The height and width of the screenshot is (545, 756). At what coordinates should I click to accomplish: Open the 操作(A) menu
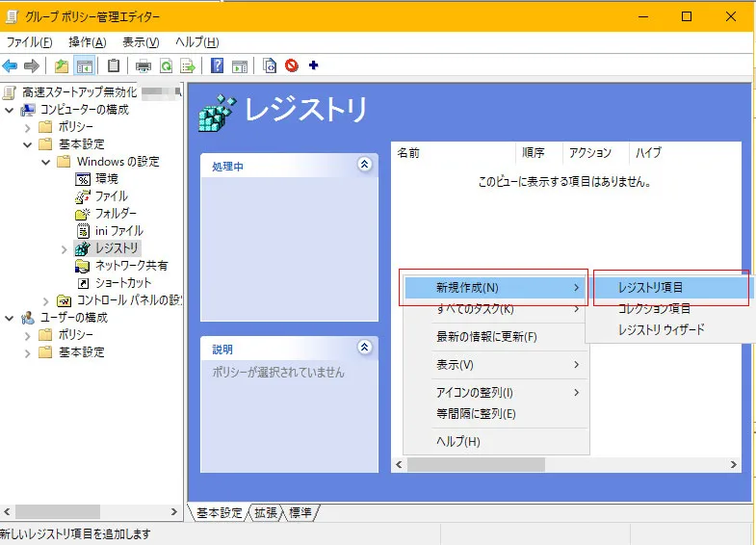click(87, 42)
